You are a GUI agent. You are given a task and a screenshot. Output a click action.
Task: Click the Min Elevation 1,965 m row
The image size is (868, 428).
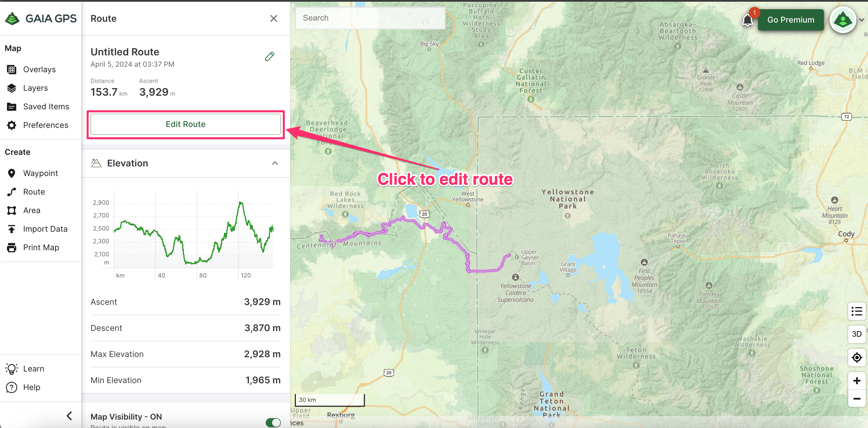(185, 380)
